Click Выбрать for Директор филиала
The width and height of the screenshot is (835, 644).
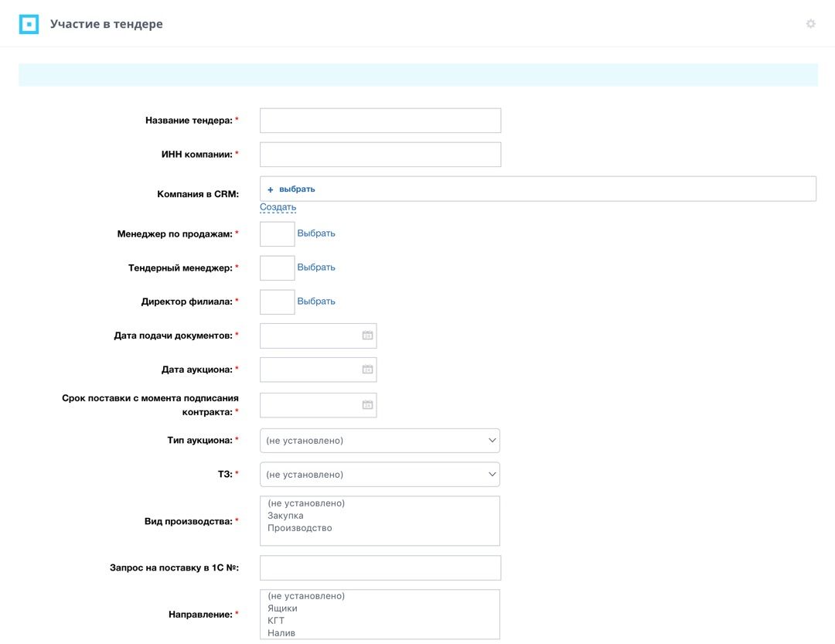(x=316, y=302)
